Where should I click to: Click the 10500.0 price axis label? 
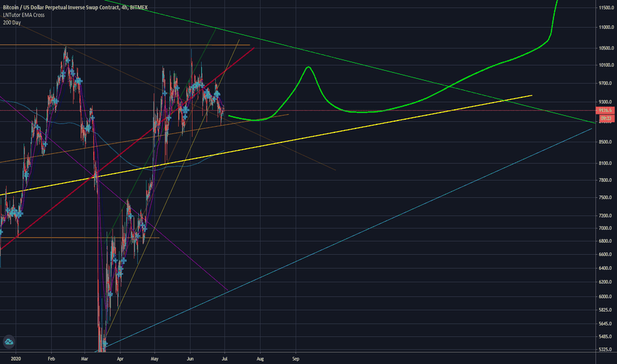coord(606,48)
